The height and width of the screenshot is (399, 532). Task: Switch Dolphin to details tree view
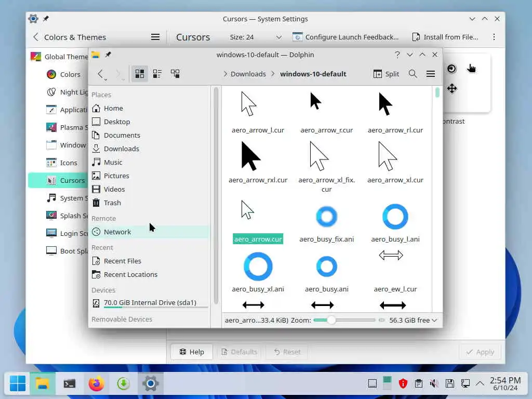pyautogui.click(x=175, y=74)
